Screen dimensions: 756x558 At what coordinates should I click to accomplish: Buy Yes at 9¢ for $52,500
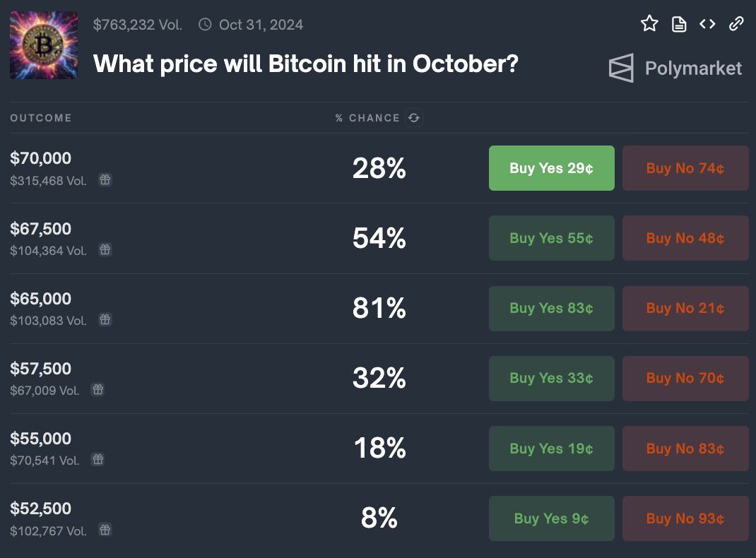point(552,518)
